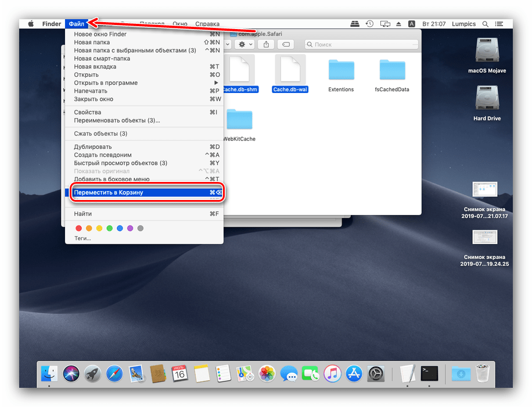Expand the Action gear dropdown in toolbar
Screen dimensions: 532x407
click(x=243, y=44)
